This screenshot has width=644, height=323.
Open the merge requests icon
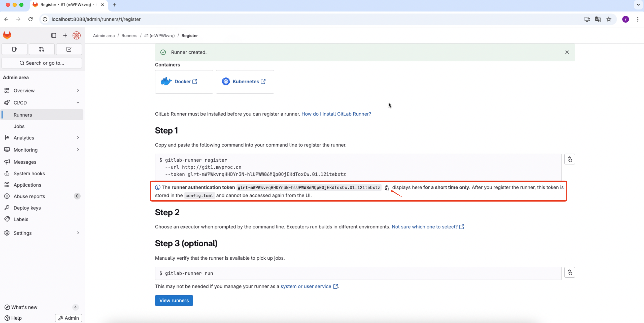tap(42, 49)
